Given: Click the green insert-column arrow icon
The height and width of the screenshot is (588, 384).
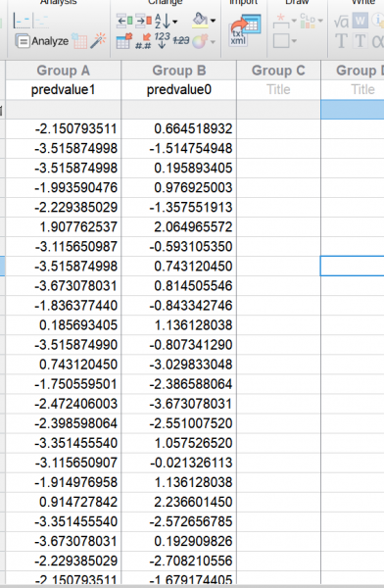Looking at the screenshot, I should tap(124, 21).
